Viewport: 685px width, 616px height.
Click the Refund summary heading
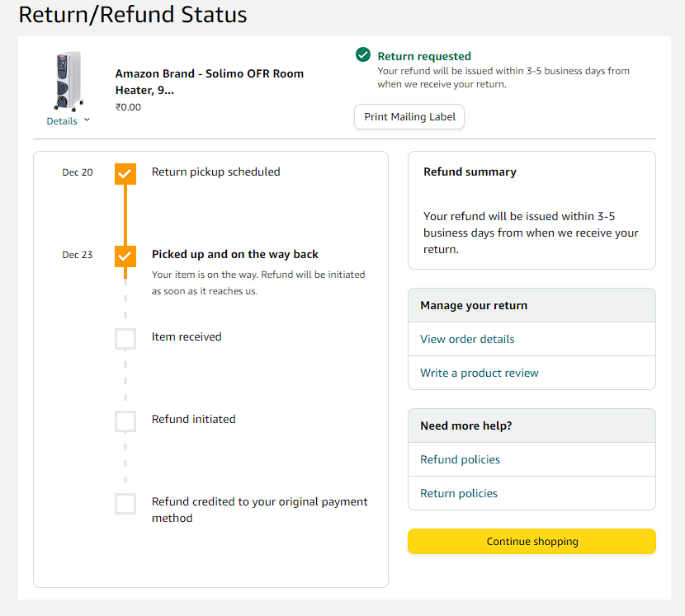[x=470, y=172]
